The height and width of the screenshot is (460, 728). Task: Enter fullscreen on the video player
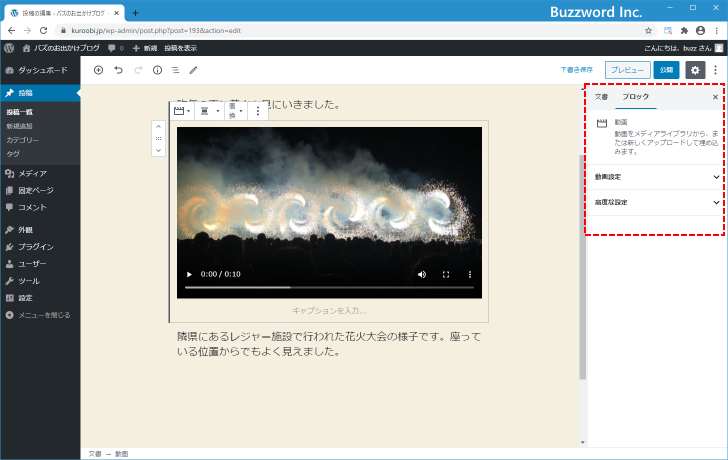click(446, 274)
